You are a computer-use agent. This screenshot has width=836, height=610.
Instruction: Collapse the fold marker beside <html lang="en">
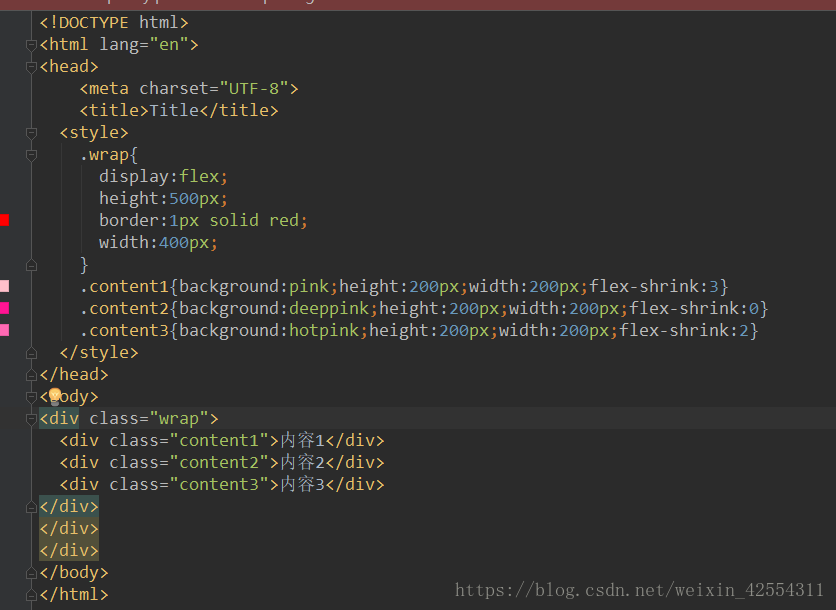pyautogui.click(x=31, y=45)
